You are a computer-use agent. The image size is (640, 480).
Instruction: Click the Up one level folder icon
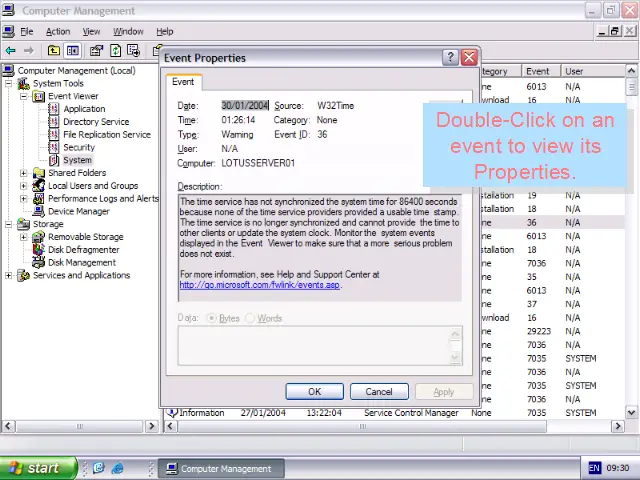(53, 51)
